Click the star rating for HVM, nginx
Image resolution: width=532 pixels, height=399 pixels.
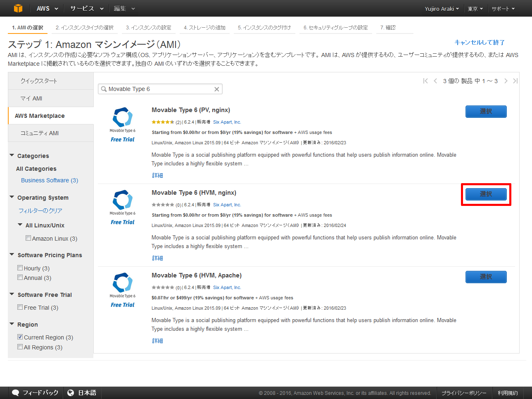coord(163,205)
